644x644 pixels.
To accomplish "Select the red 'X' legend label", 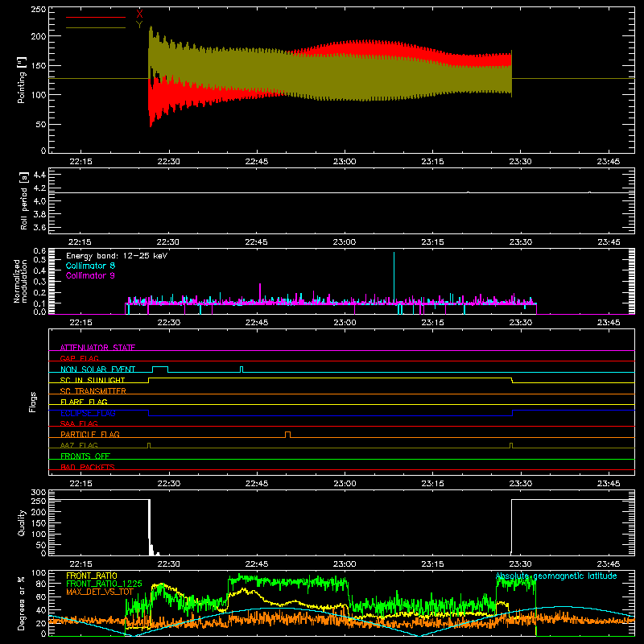I will pos(139,14).
